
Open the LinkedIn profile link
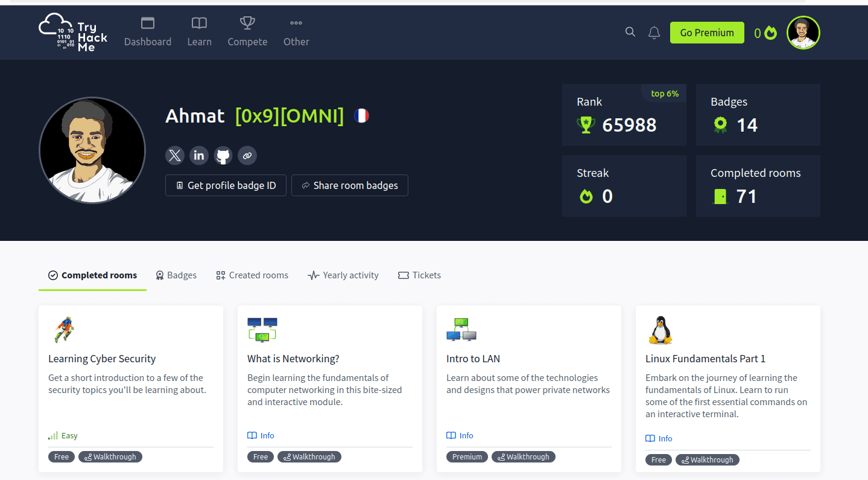(x=199, y=156)
